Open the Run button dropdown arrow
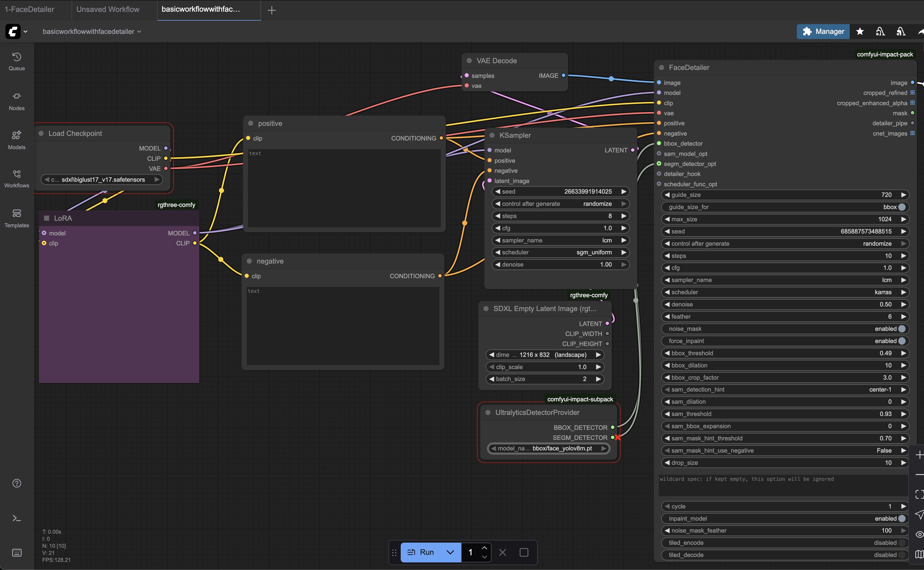 tap(450, 552)
